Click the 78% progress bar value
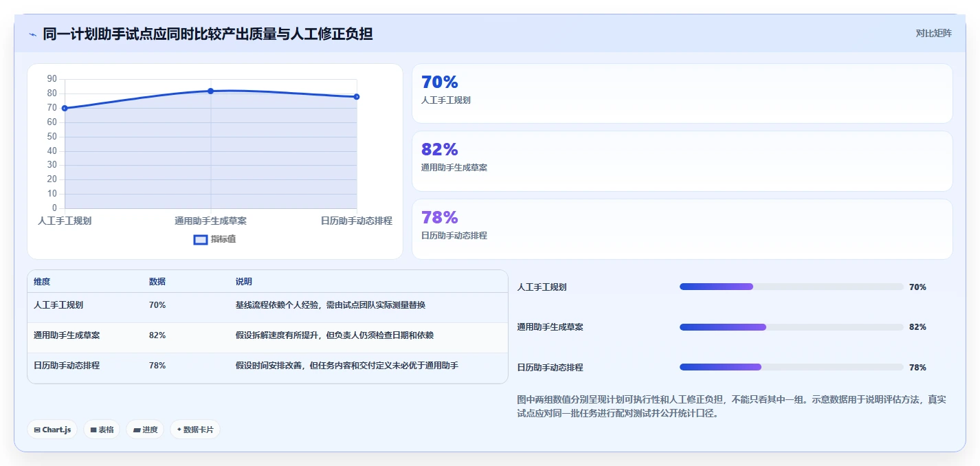 click(x=917, y=368)
